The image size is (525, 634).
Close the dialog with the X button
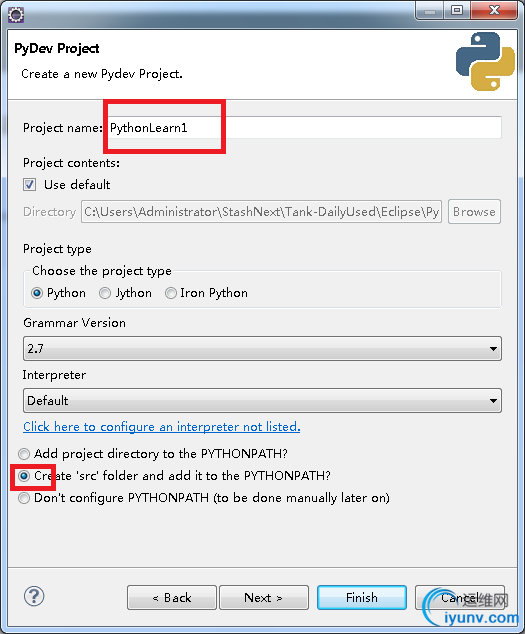pos(494,11)
